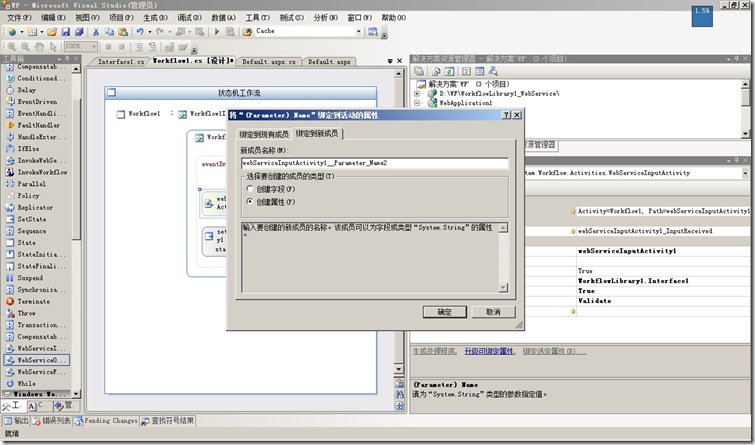Click the Refresh icon in Solution Explorer toolbar
The height and width of the screenshot is (445, 755).
click(x=449, y=71)
